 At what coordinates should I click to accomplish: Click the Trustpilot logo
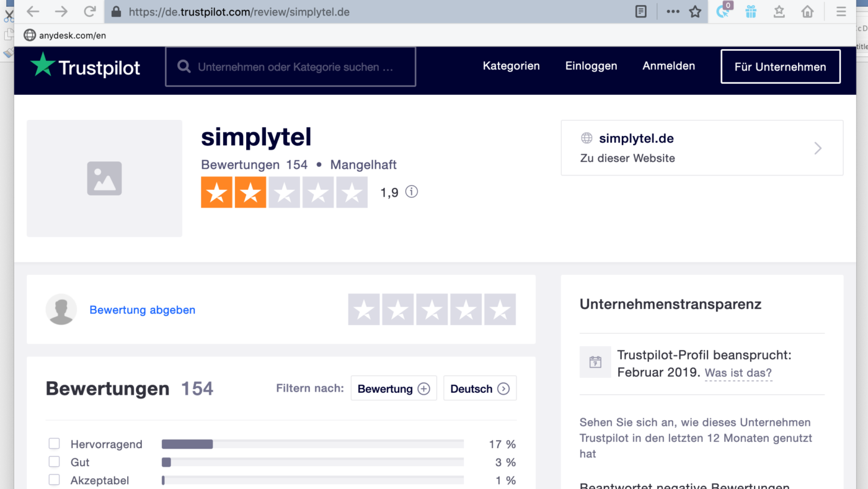pyautogui.click(x=86, y=66)
